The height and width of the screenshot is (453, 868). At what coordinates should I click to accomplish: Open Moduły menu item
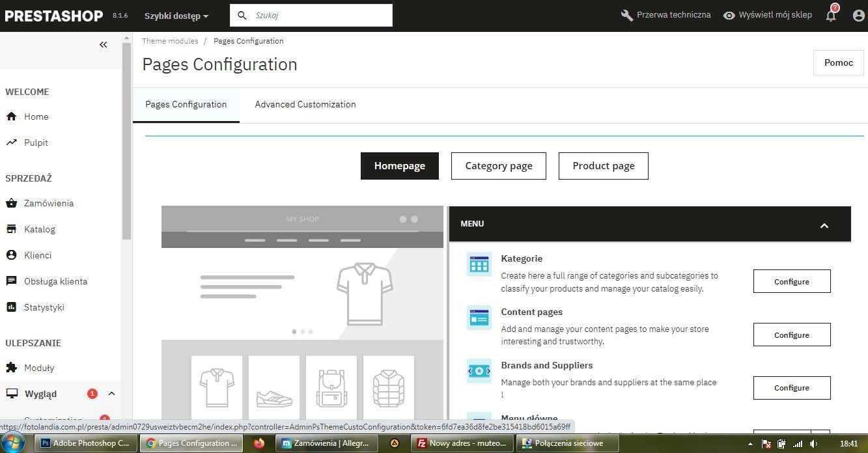pos(39,368)
